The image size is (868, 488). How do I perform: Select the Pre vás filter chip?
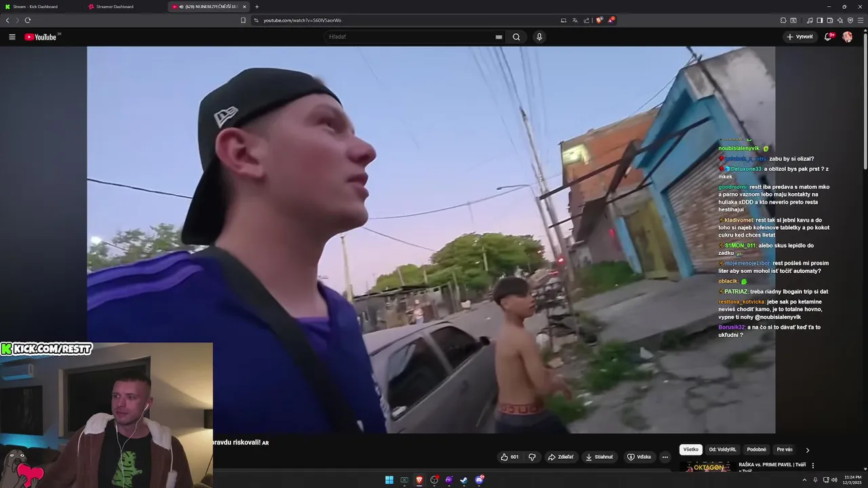785,449
